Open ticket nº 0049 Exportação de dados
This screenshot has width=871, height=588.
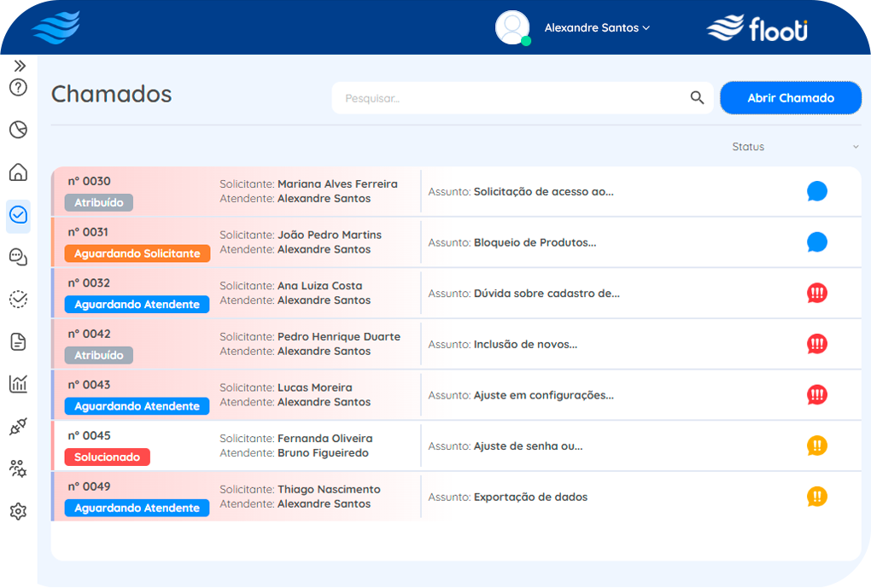pyautogui.click(x=530, y=497)
